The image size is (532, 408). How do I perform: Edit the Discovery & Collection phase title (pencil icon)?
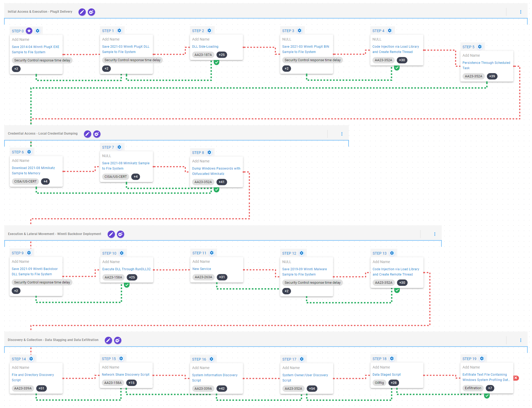click(108, 340)
